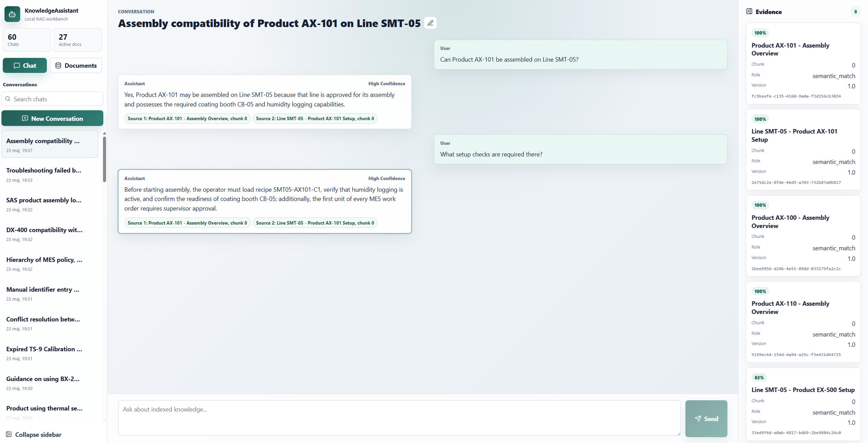This screenshot has width=868, height=443.
Task: Click the 100% badge on AX-110 card
Action: pyautogui.click(x=760, y=291)
